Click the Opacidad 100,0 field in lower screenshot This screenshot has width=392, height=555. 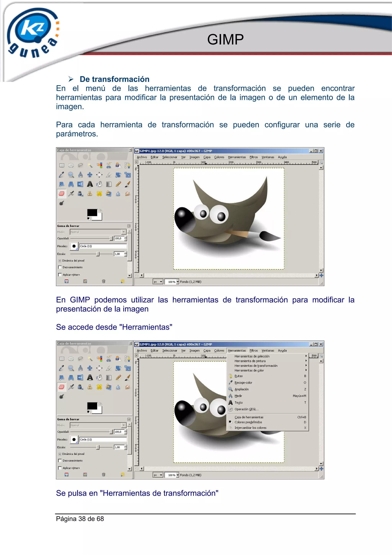[x=119, y=432]
